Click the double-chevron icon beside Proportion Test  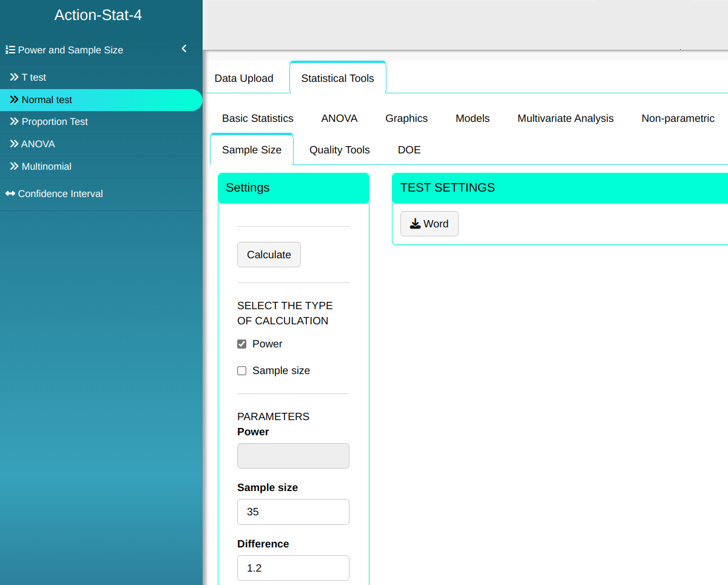[x=14, y=121]
